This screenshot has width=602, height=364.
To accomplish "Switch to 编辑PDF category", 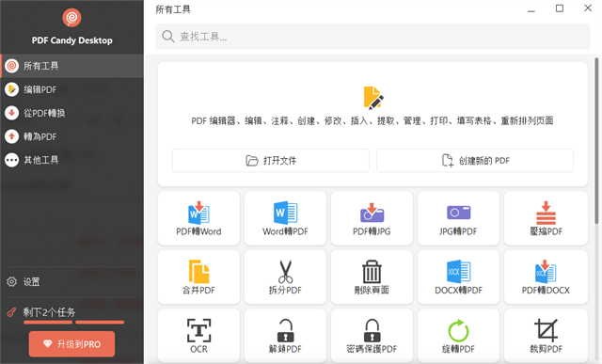I will point(72,89).
